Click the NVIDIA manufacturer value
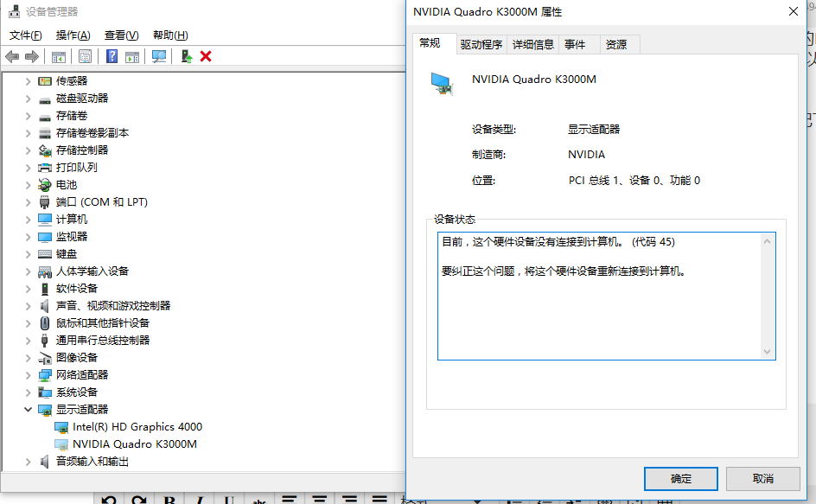The height and width of the screenshot is (504, 816). click(586, 155)
